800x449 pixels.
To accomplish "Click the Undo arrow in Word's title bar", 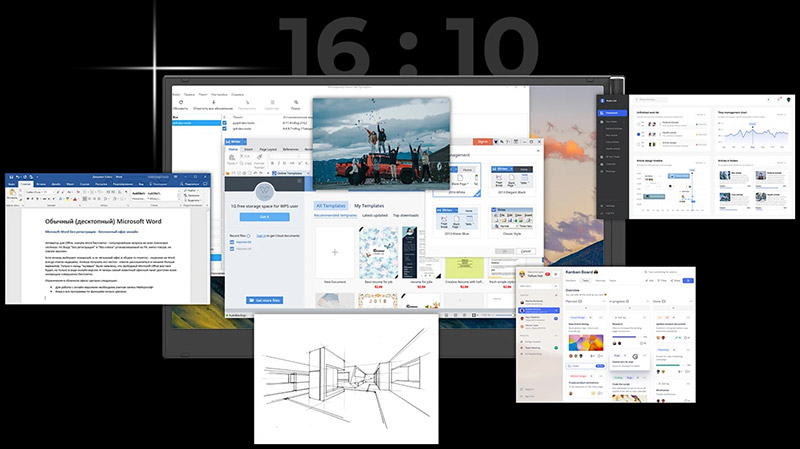I will click(17, 177).
